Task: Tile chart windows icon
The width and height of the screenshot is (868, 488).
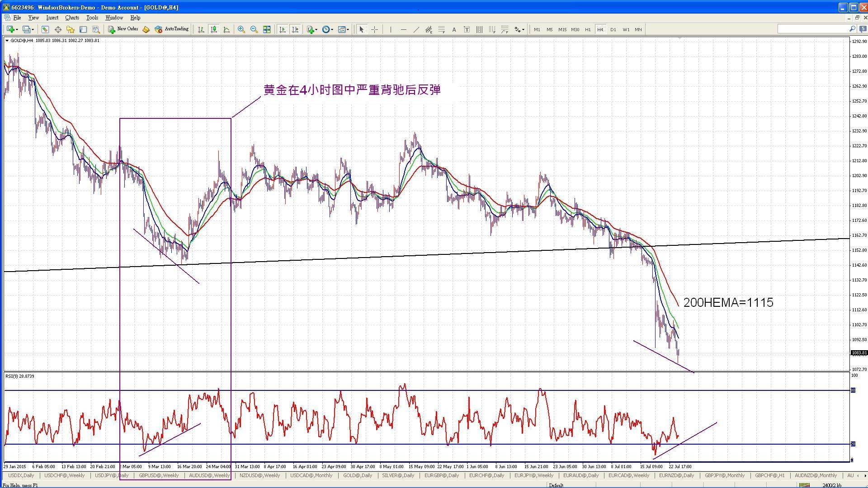Action: click(267, 29)
